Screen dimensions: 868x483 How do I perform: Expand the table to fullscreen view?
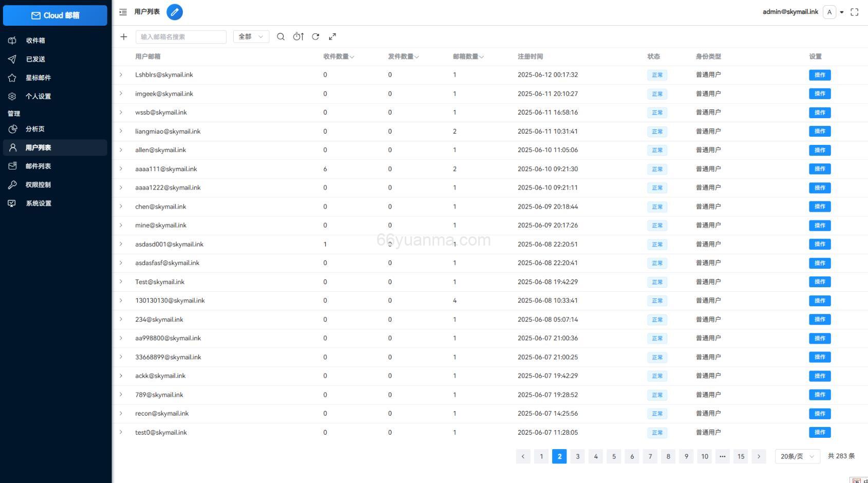[x=332, y=36]
